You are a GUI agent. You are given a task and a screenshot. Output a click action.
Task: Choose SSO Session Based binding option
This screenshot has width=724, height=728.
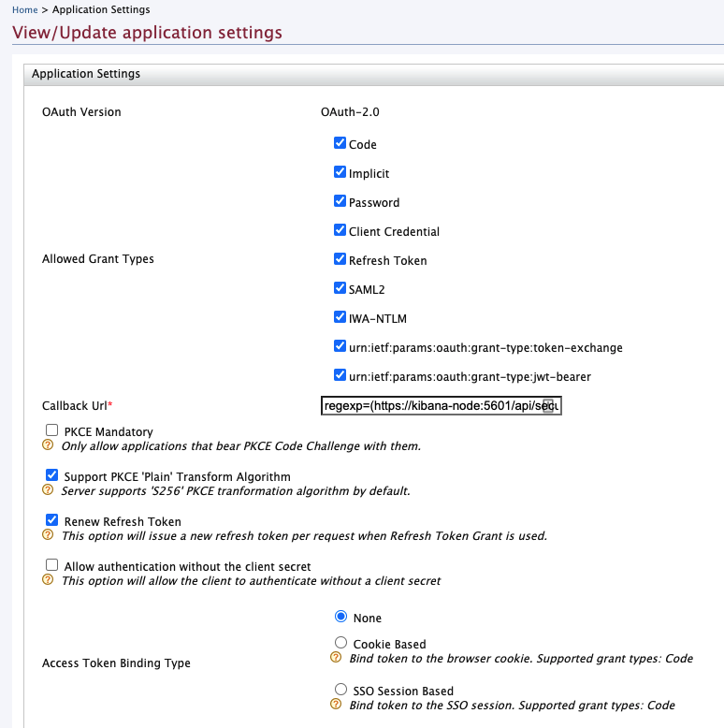pyautogui.click(x=341, y=690)
